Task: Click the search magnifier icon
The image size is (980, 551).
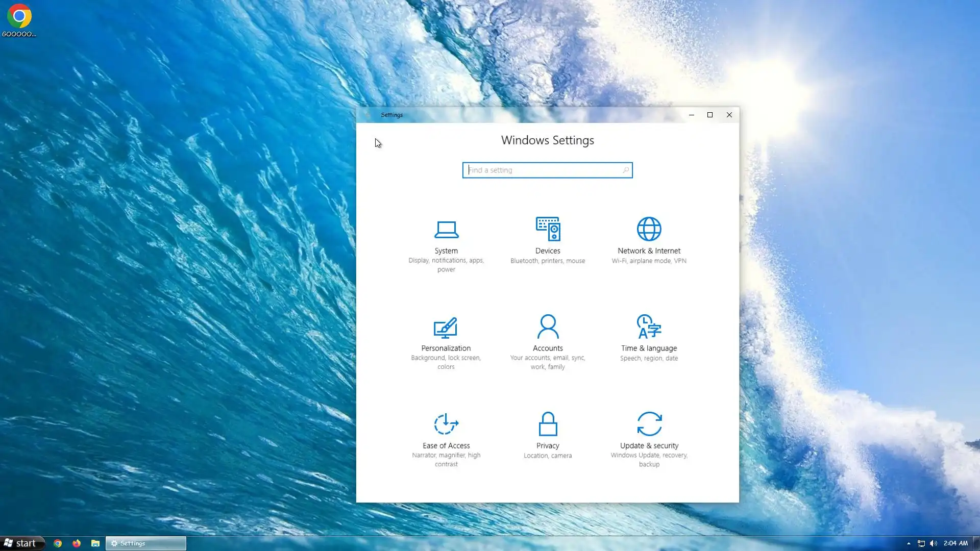Action: (626, 170)
